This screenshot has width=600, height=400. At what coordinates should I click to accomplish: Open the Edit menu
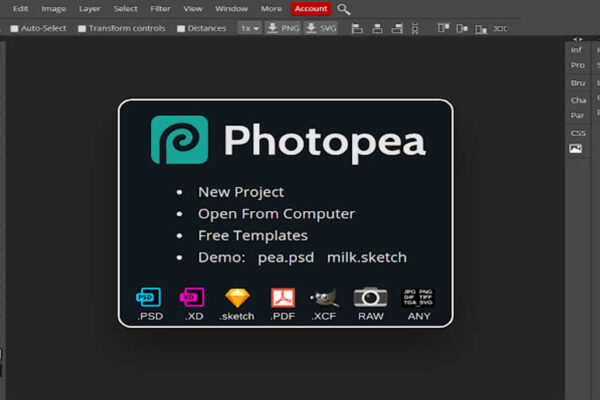pyautogui.click(x=20, y=8)
